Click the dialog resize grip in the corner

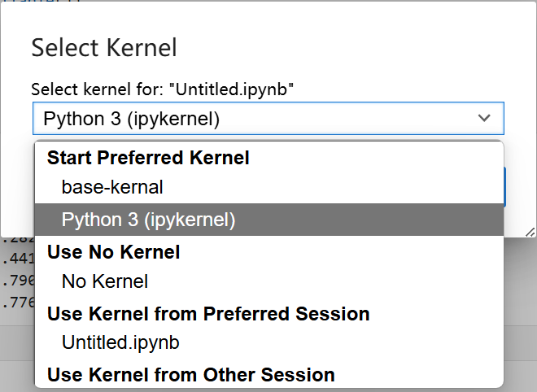(530, 232)
